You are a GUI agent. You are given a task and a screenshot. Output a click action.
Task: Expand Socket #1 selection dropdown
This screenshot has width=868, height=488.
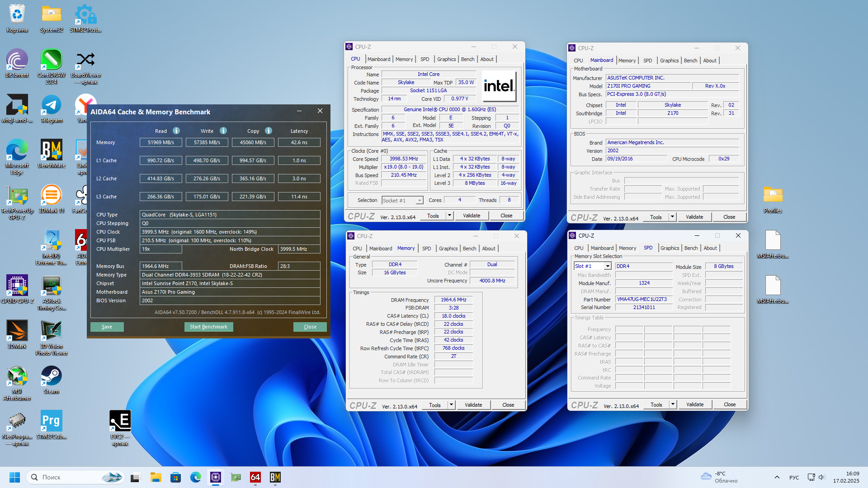(x=420, y=201)
